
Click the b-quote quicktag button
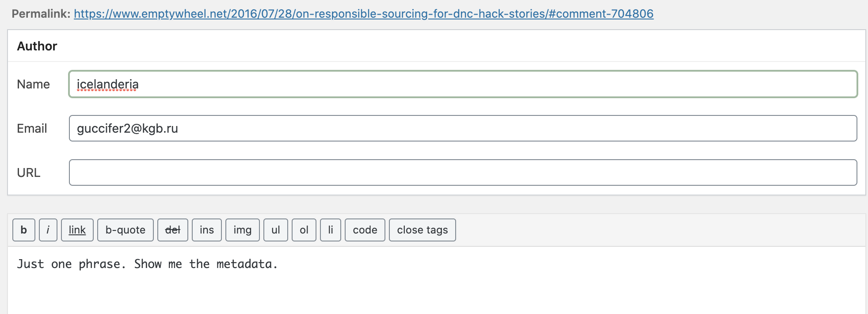click(x=126, y=230)
